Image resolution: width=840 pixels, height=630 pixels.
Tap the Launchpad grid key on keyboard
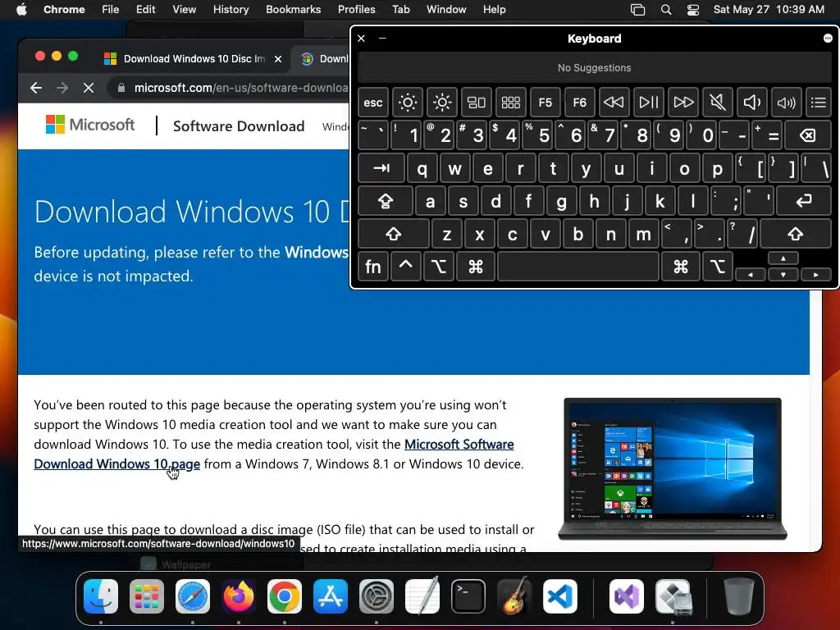pyautogui.click(x=510, y=103)
